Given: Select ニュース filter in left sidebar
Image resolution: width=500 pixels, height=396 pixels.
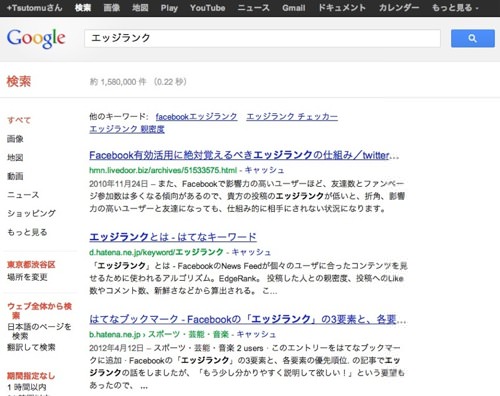Looking at the screenshot, I should coord(23,195).
